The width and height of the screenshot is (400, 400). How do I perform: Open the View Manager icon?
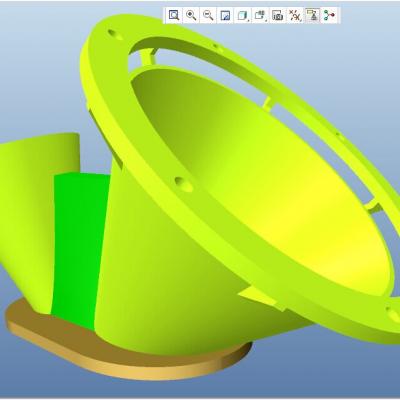278,15
